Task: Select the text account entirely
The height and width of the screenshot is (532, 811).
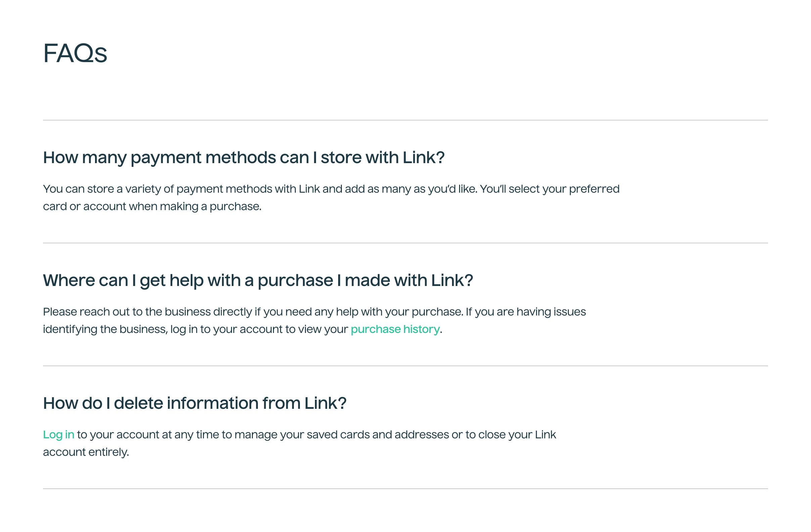Action: coord(86,452)
